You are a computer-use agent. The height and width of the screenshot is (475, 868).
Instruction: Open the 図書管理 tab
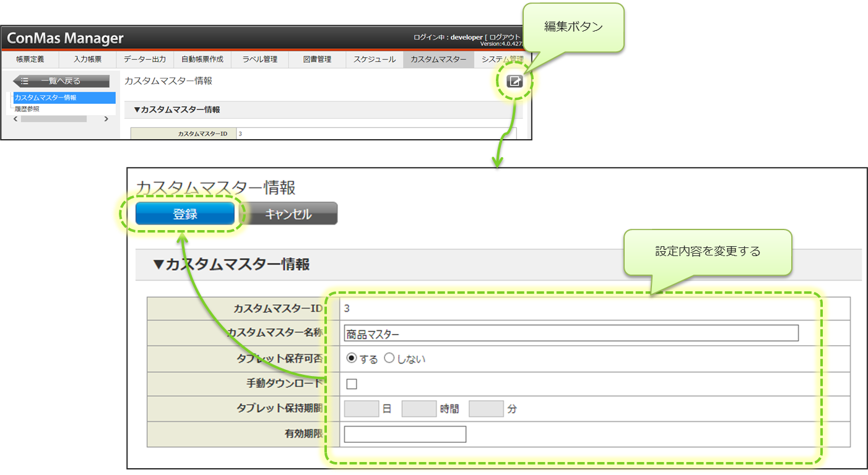point(317,59)
